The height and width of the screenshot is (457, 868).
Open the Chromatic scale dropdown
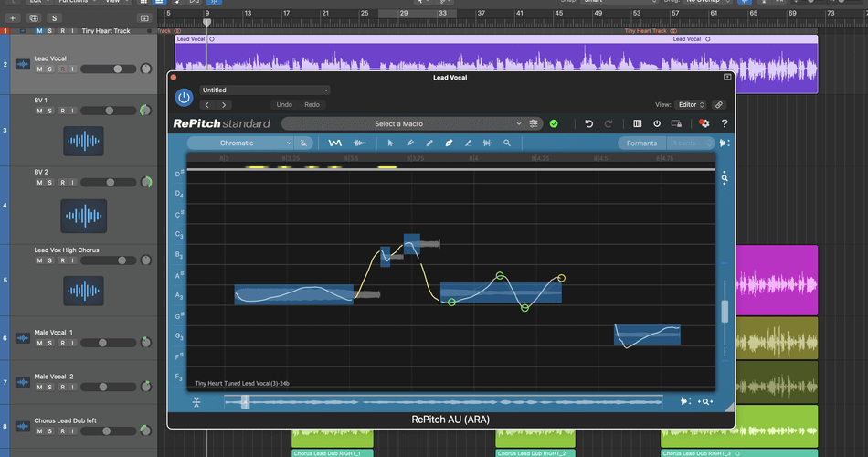tap(240, 143)
